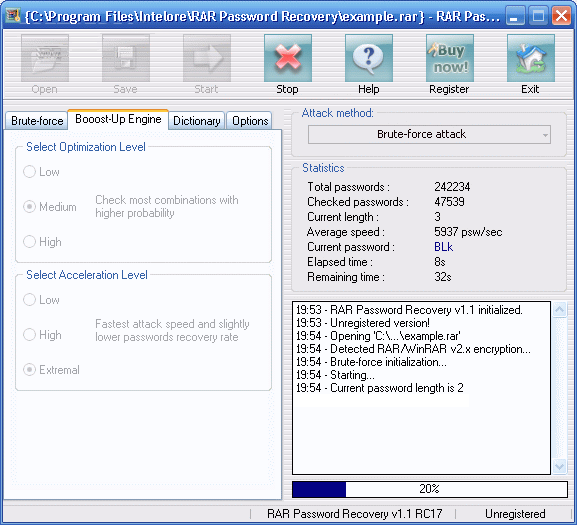This screenshot has height=525, width=577.
Task: Click the Elapsed time value 8s
Action: [440, 262]
